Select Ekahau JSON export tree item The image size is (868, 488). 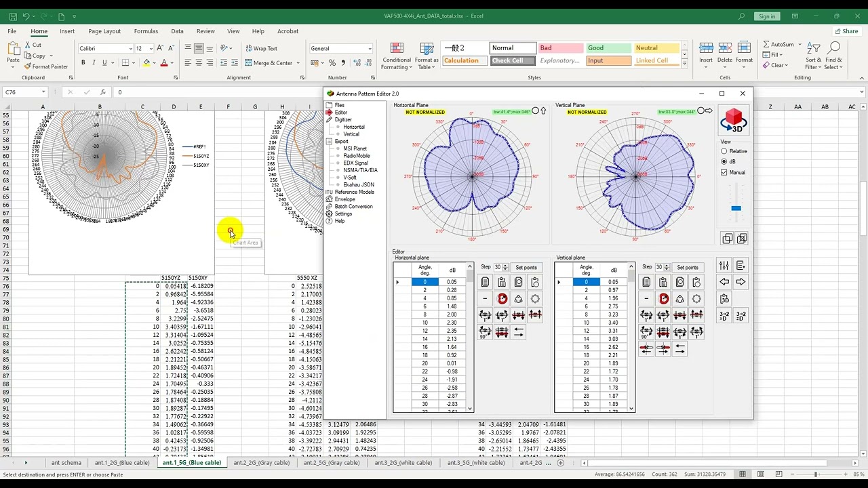pyautogui.click(x=358, y=184)
